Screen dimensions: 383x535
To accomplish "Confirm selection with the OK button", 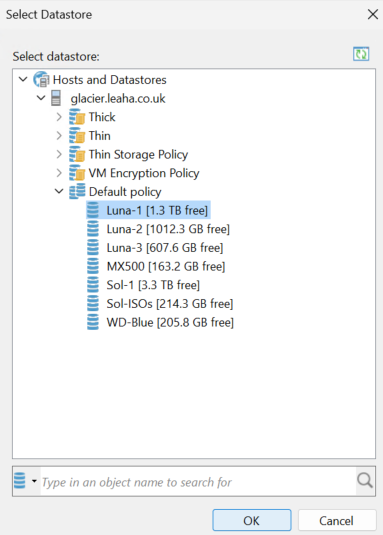I will [x=252, y=520].
